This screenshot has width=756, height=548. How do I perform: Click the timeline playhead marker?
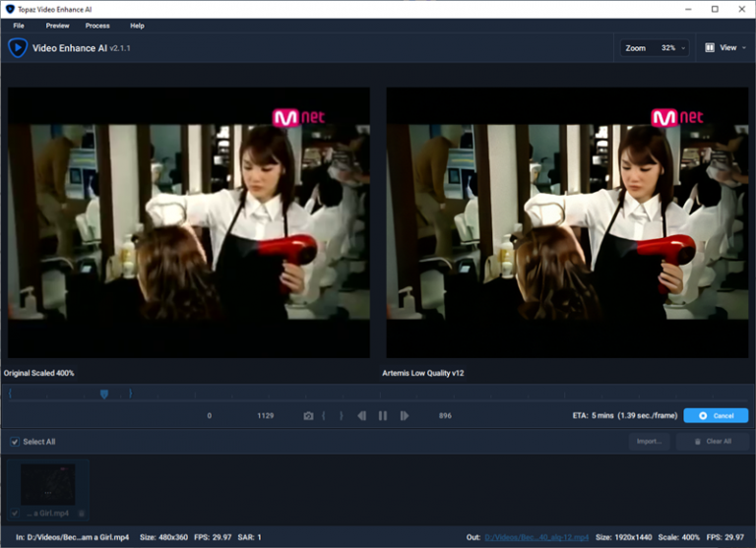click(104, 394)
